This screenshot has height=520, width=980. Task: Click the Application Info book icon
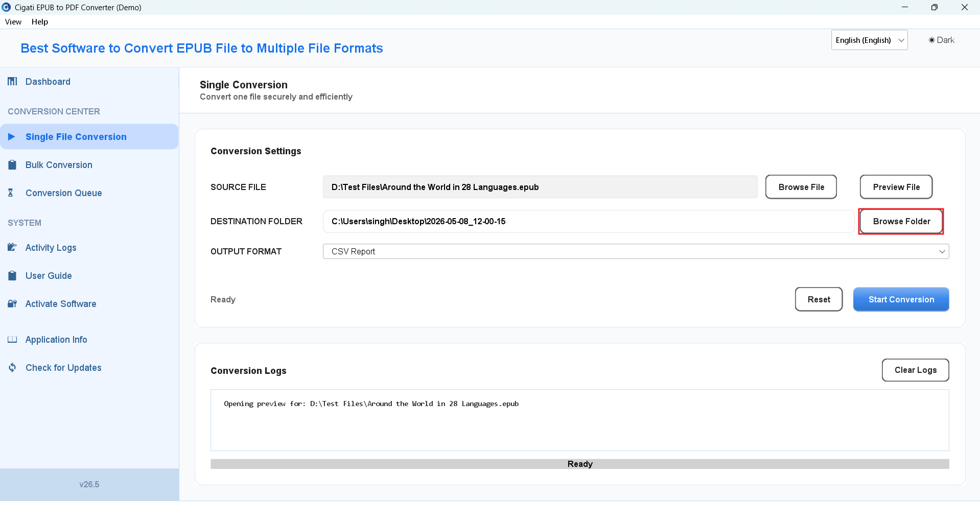pos(12,340)
